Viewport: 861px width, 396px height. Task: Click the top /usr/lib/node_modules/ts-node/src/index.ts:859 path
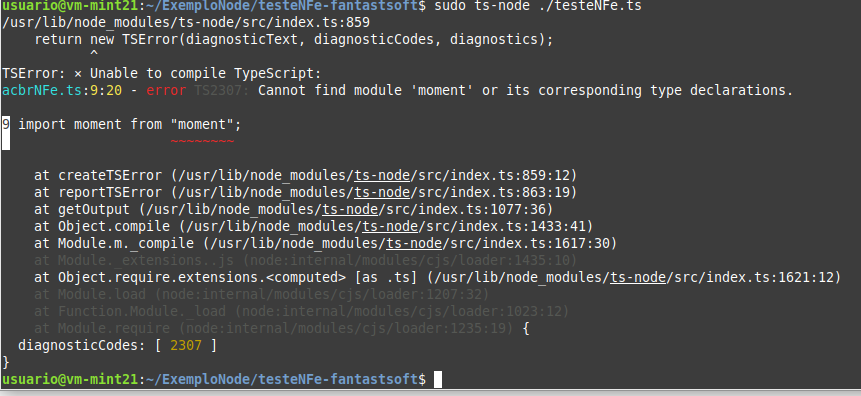tap(186, 23)
